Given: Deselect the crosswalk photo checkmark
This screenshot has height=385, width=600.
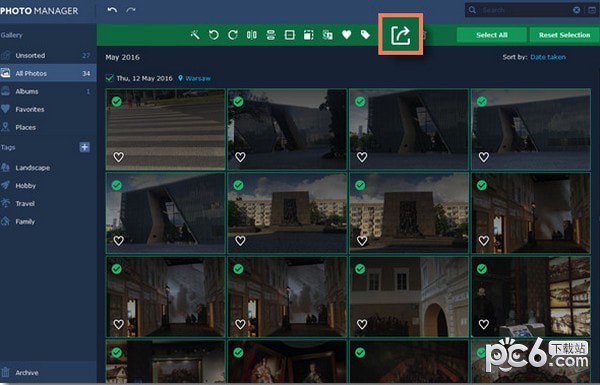Looking at the screenshot, I should click(117, 101).
